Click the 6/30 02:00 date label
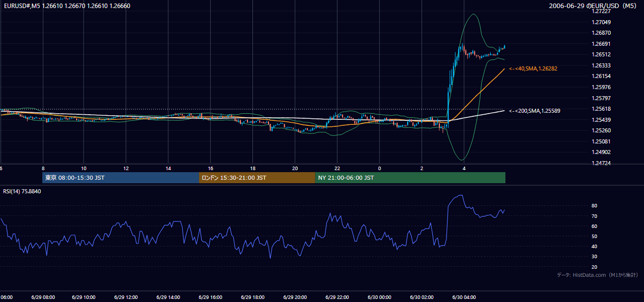 coord(422,297)
